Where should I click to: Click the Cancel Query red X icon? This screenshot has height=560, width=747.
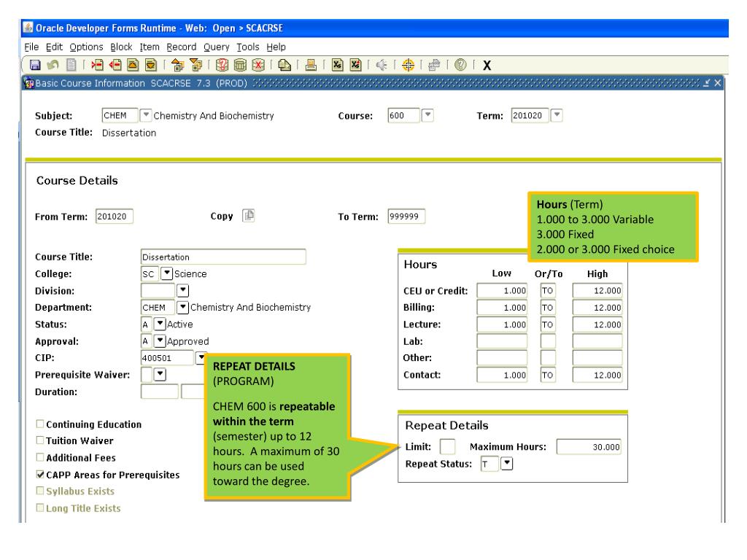[x=258, y=65]
